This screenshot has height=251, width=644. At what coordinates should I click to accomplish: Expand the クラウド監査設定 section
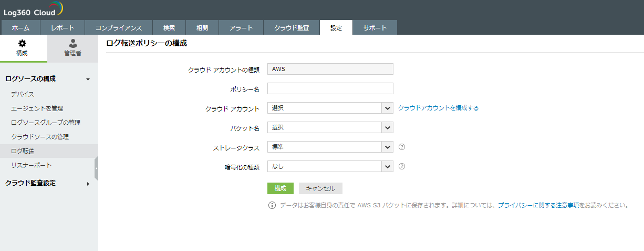point(88,184)
